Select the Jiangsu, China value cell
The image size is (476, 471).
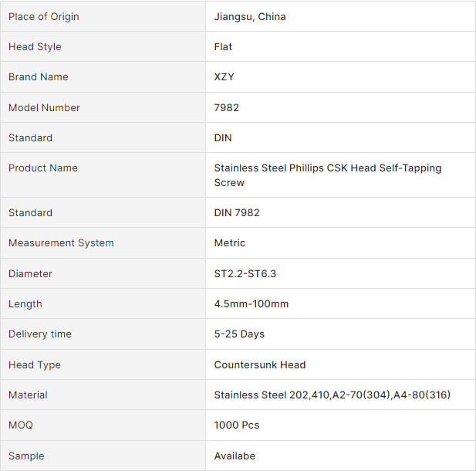pyautogui.click(x=250, y=16)
